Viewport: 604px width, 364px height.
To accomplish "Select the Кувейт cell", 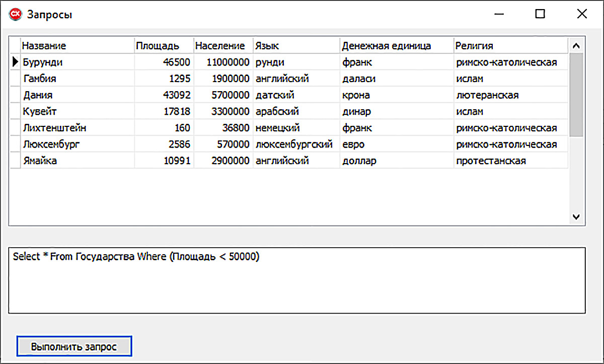I will (x=77, y=111).
